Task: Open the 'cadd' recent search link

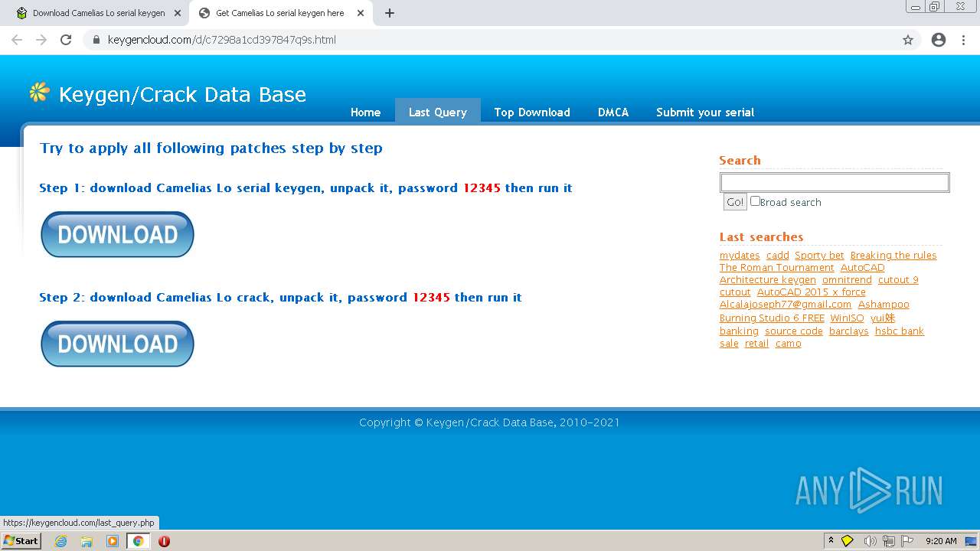Action: [x=777, y=256]
